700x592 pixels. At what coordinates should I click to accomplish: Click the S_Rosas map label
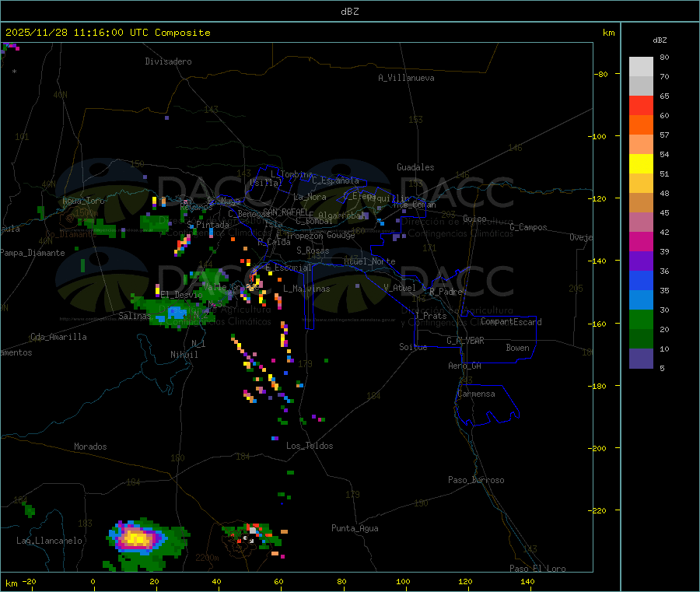tap(313, 250)
